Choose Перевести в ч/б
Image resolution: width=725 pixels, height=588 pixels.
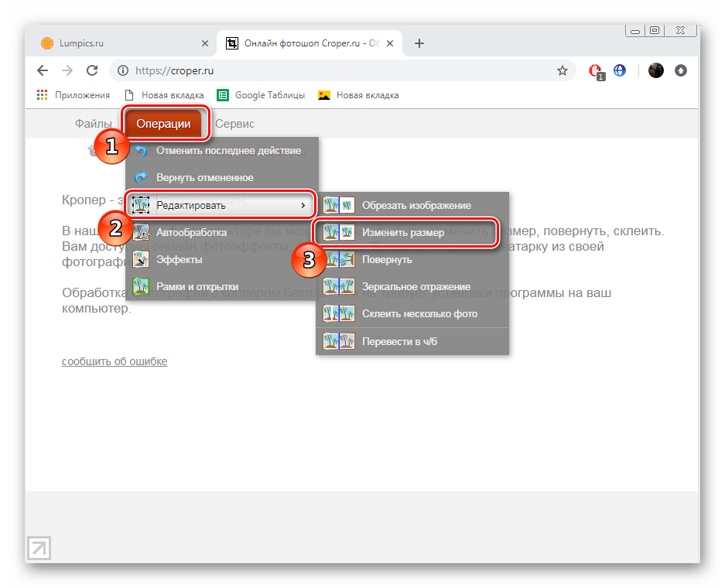(x=412, y=342)
